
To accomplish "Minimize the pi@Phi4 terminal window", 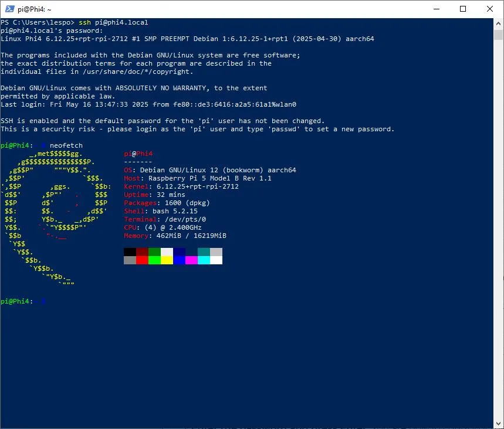I will (x=436, y=9).
